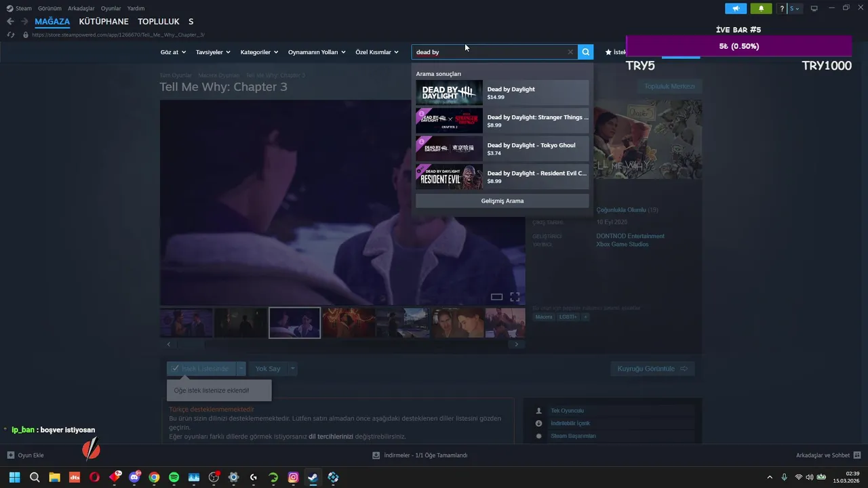Open the Görünüm menu

[x=50, y=8]
